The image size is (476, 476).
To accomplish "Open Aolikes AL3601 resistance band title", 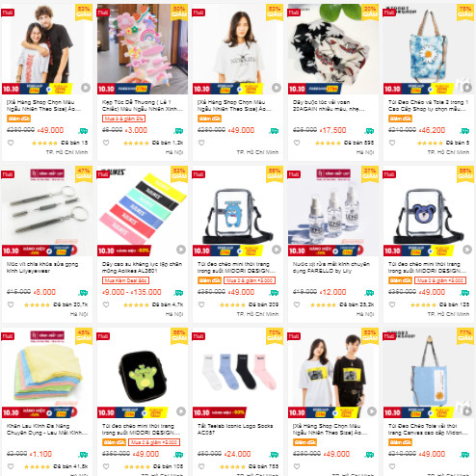I will point(142,267).
